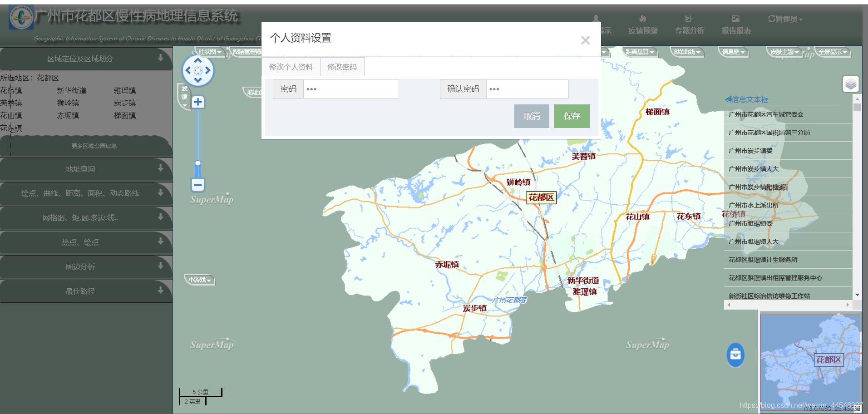Open the 管理员 user dropdown

[785, 19]
